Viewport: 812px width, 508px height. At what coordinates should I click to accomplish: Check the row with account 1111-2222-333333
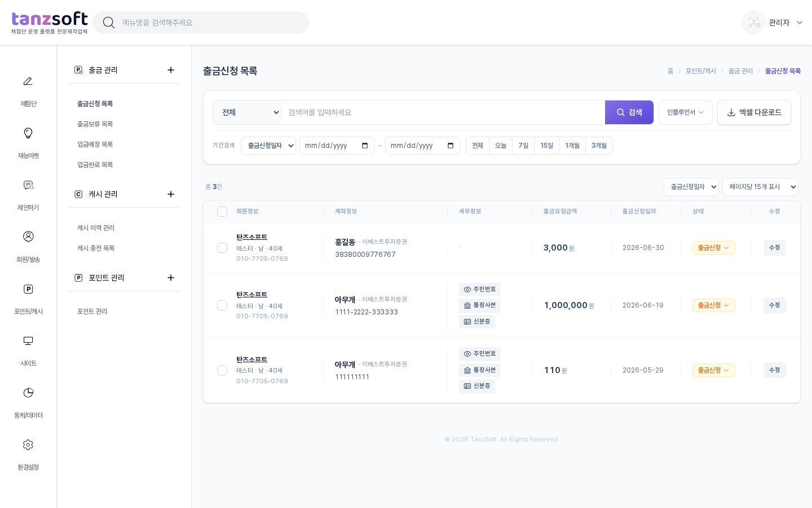pos(222,305)
